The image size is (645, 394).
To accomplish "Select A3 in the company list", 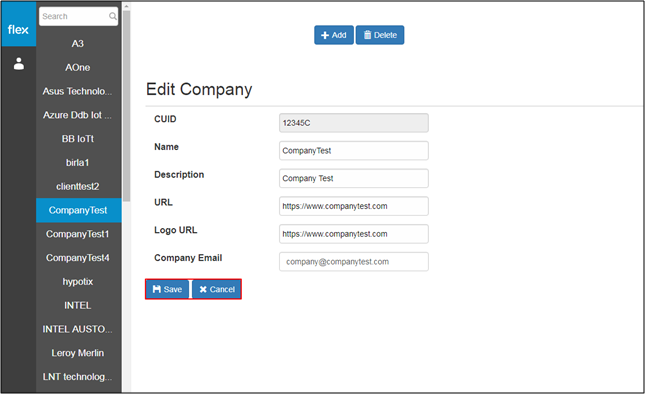I will (x=78, y=44).
